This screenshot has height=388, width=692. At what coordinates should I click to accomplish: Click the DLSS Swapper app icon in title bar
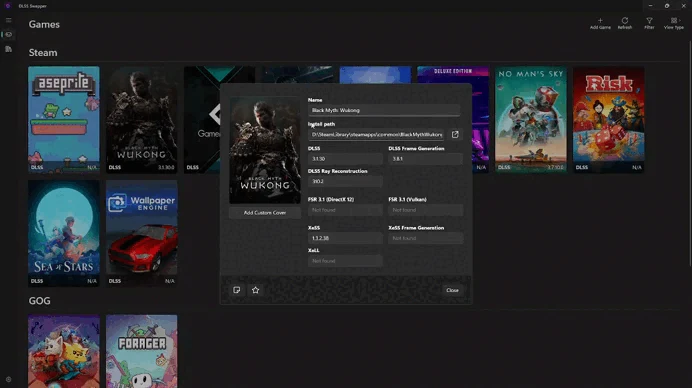8,6
